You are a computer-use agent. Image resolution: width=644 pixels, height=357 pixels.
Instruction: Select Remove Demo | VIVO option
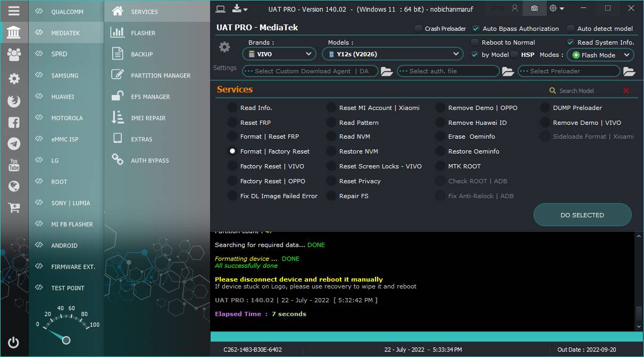(545, 123)
